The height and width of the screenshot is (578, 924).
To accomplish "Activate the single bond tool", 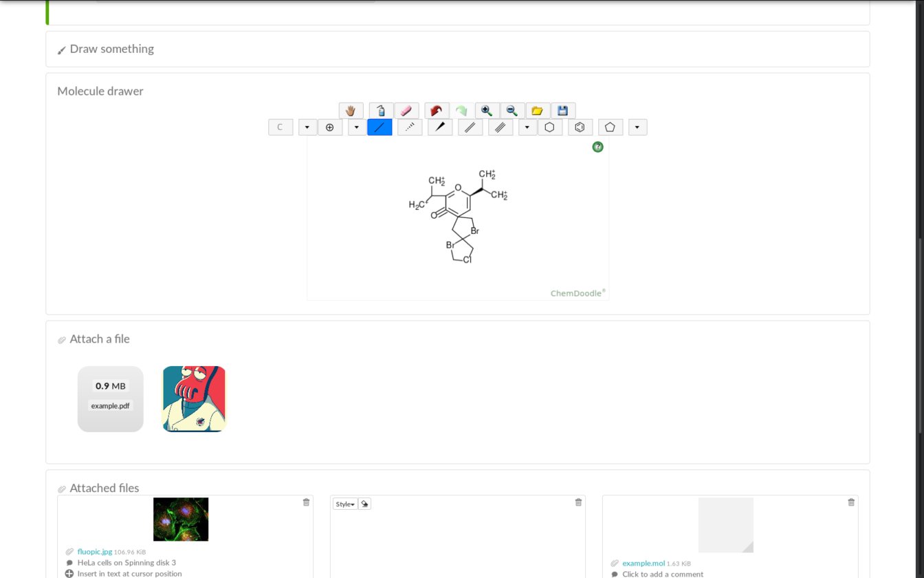I will point(379,127).
